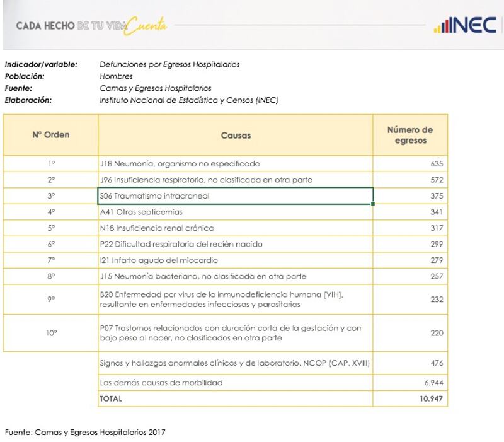Click 'Camas y Egresos Hospitalarios' header value
The image size is (504, 442).
[155, 88]
